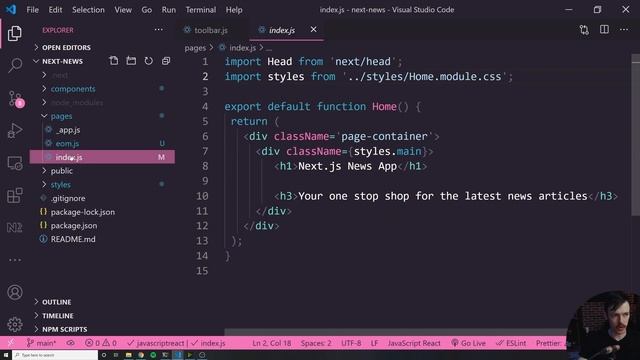
Task: Click ESLint status bar item
Action: click(511, 343)
